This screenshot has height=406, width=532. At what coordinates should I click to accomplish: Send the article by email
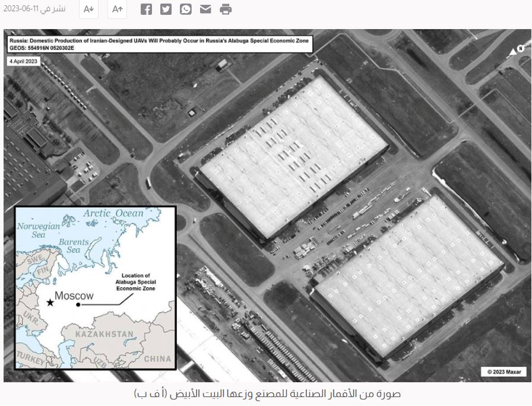point(205,9)
